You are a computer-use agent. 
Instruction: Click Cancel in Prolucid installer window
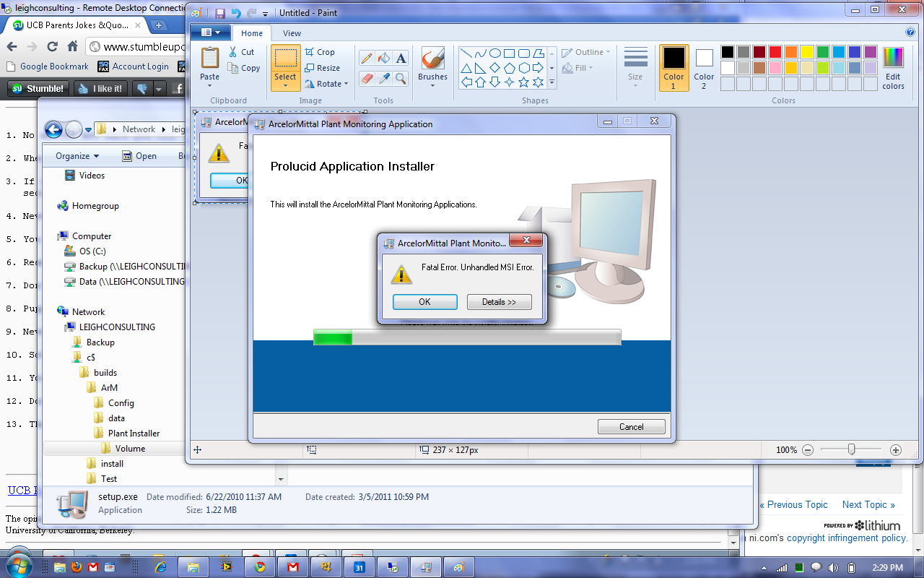(631, 427)
